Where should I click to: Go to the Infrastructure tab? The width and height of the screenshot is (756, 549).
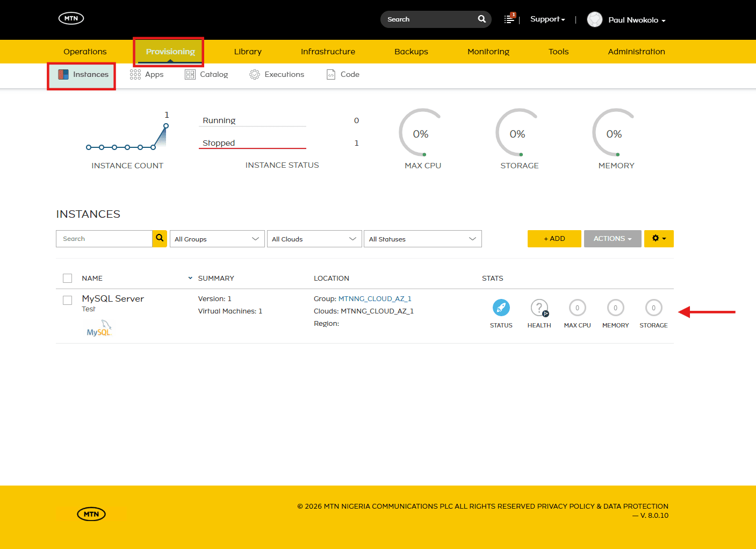tap(328, 52)
